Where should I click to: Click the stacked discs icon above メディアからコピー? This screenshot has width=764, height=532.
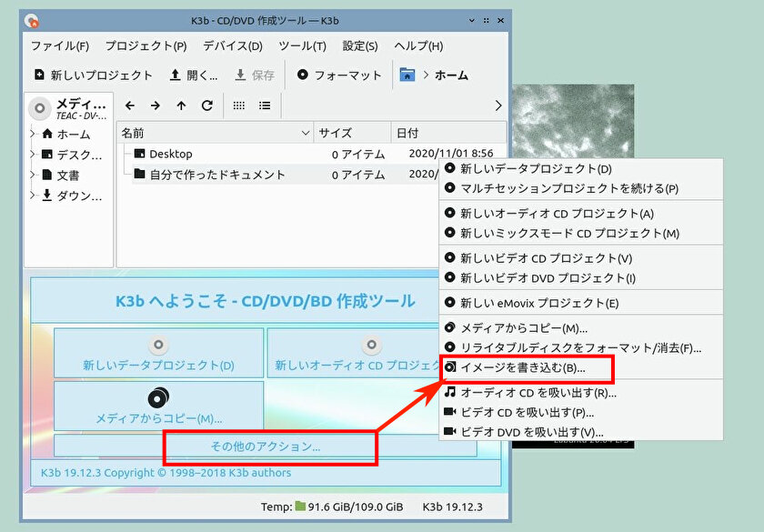(158, 397)
